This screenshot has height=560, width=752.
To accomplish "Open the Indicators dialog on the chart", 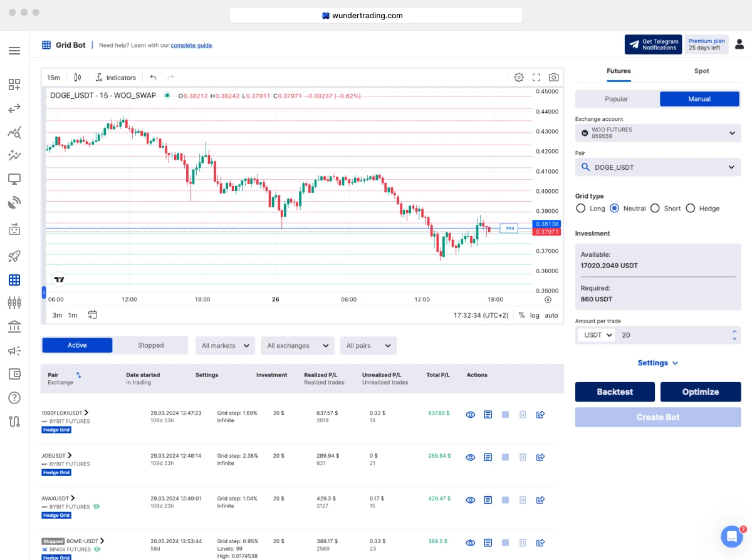I will [x=115, y=77].
